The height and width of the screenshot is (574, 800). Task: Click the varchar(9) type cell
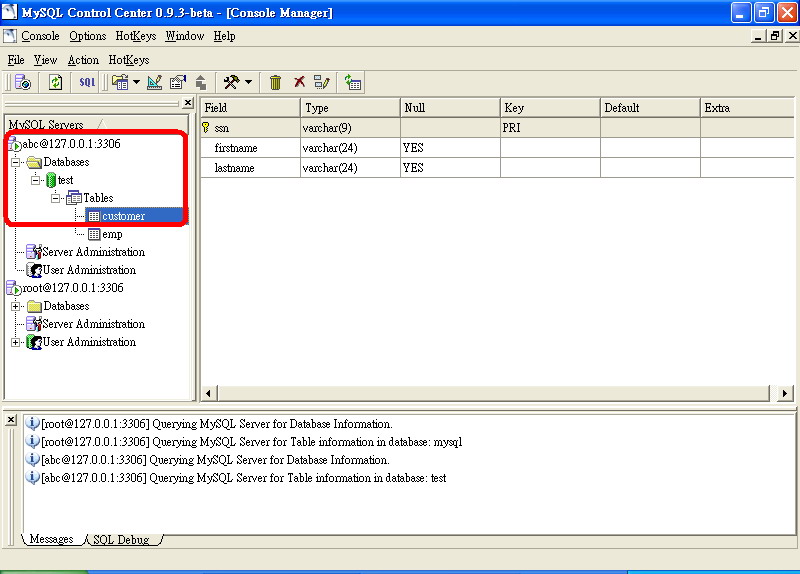click(350, 128)
